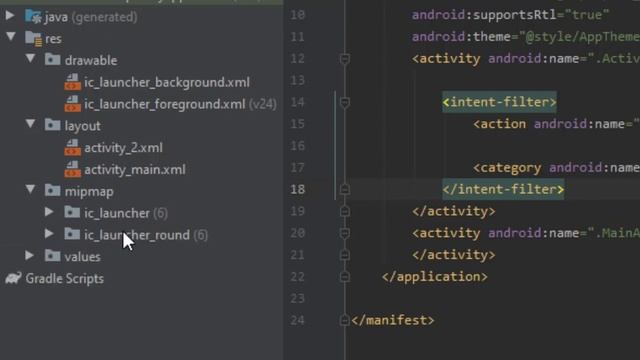Click the <action tag on line 15
This screenshot has width=640, height=360.
pyautogui.click(x=500, y=124)
